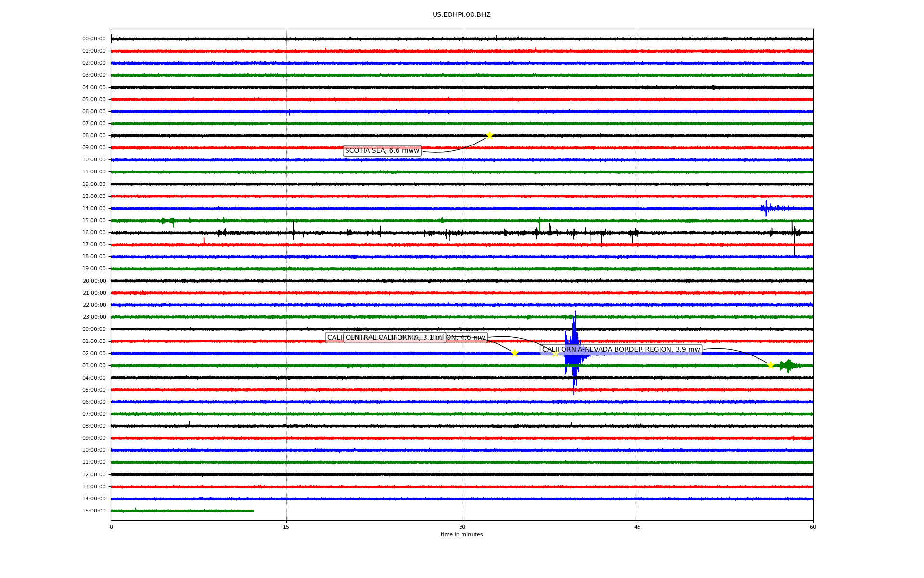The height and width of the screenshot is (578, 924).
Task: Click the green waveform burst after the 3.9 mw star
Action: [x=789, y=366]
